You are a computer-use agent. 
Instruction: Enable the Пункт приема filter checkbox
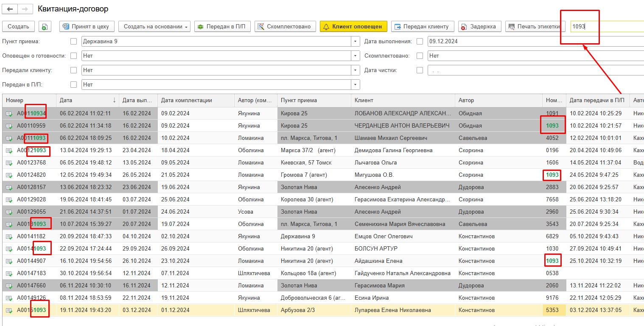74,42
